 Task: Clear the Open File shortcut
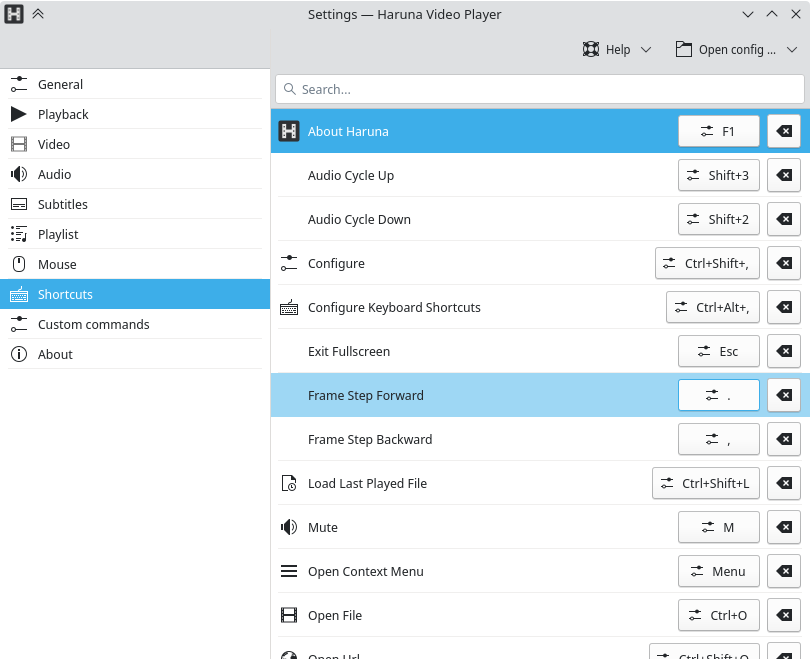coord(784,615)
